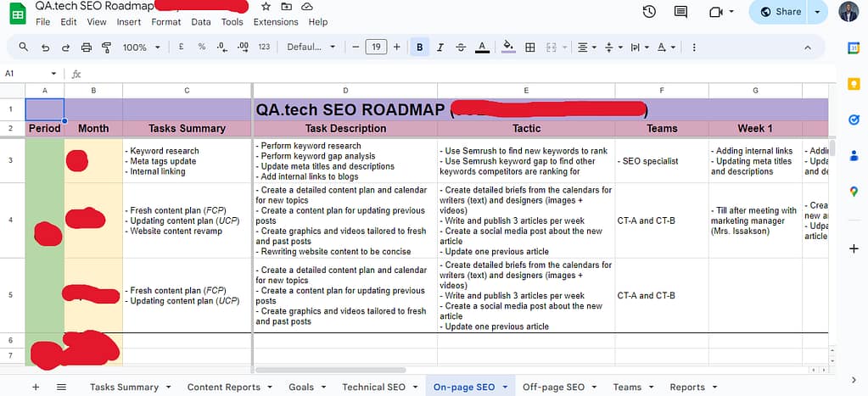Click the Share button
This screenshot has height=396, width=868.
780,12
